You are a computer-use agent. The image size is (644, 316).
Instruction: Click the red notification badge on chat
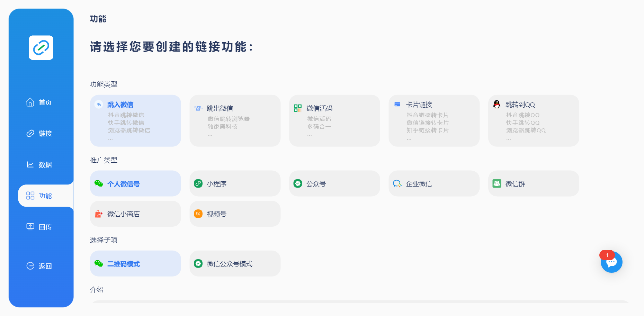[x=607, y=255]
